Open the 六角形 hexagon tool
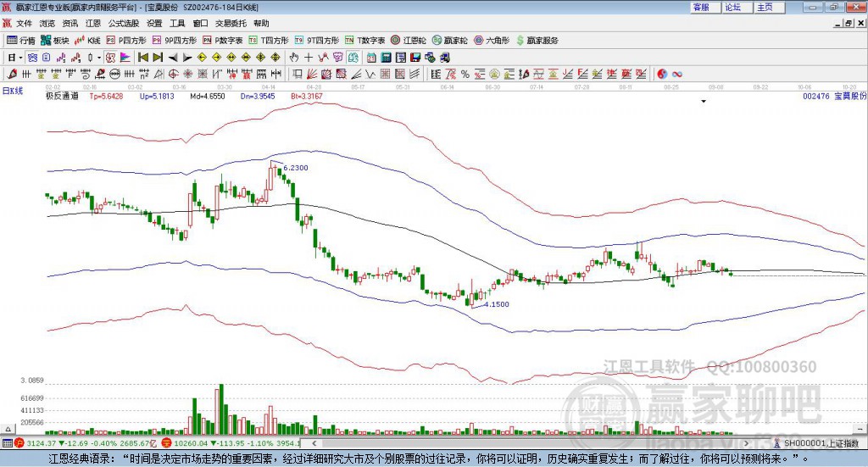The height and width of the screenshot is (467, 868). click(492, 41)
